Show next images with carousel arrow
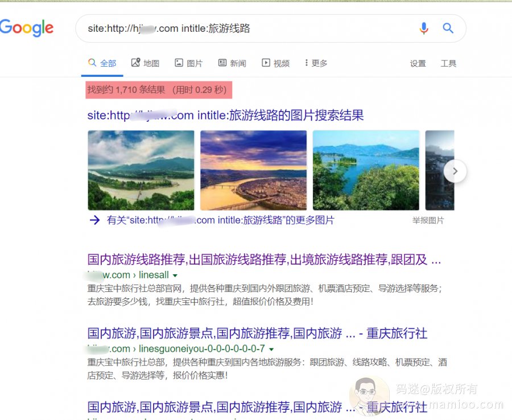Screen dimensions: 512x420 click(455, 171)
